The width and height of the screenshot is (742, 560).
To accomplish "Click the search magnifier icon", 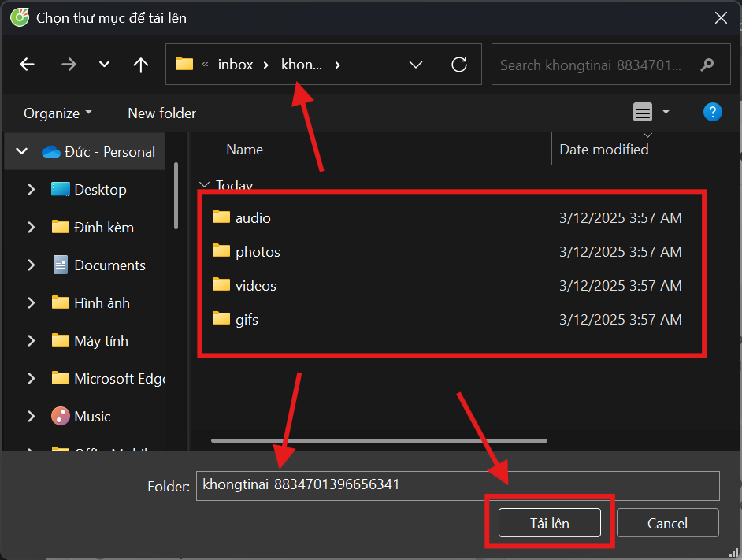I will pyautogui.click(x=707, y=65).
